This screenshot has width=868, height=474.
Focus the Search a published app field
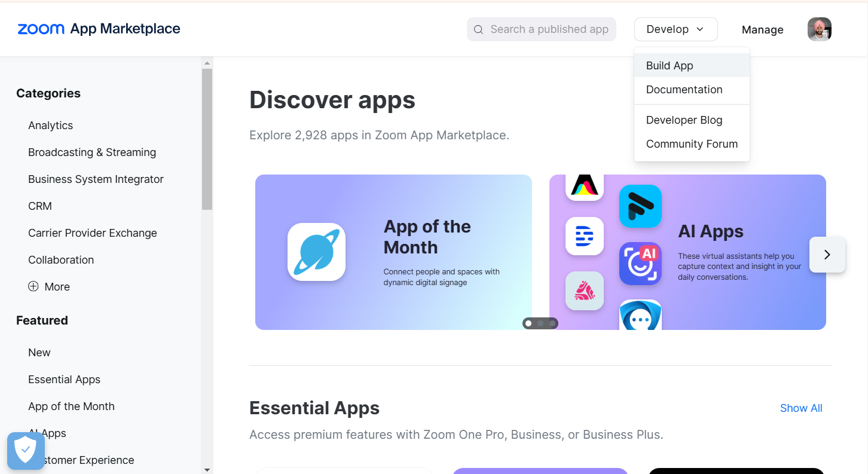click(542, 29)
